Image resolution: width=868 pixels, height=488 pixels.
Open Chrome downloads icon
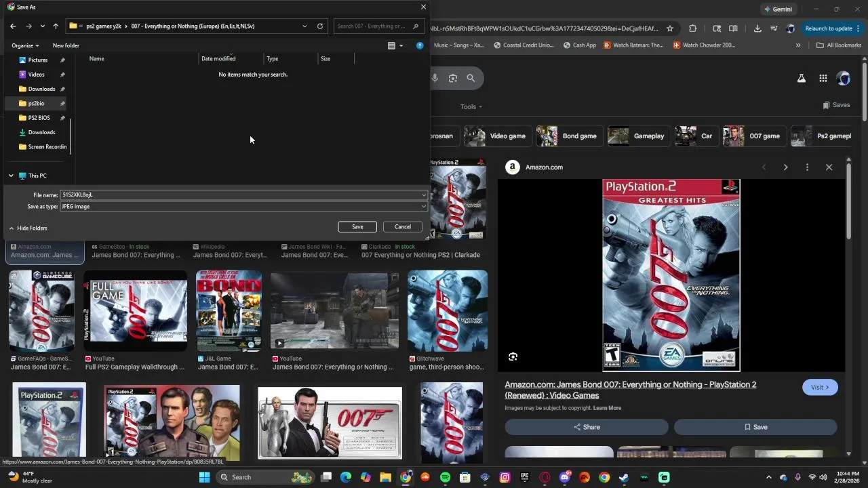coord(757,28)
